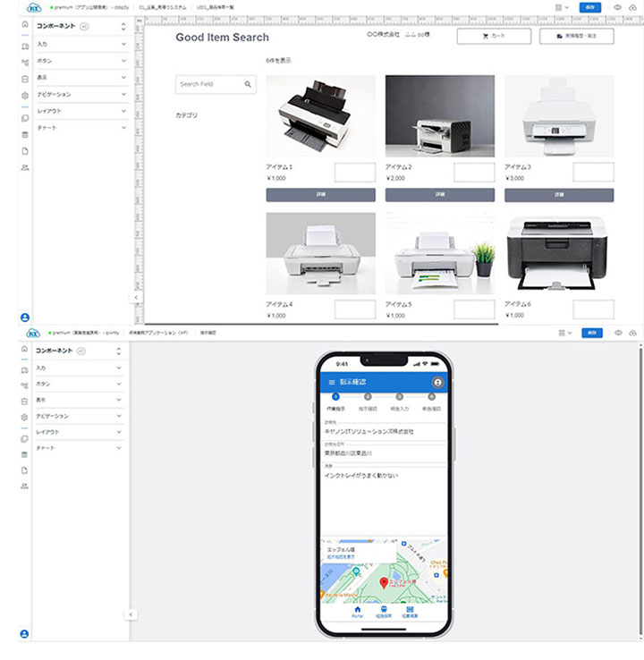Viewport: 644px width, 660px height.
Task: Click the search magnifier in Search Field
Action: [248, 84]
